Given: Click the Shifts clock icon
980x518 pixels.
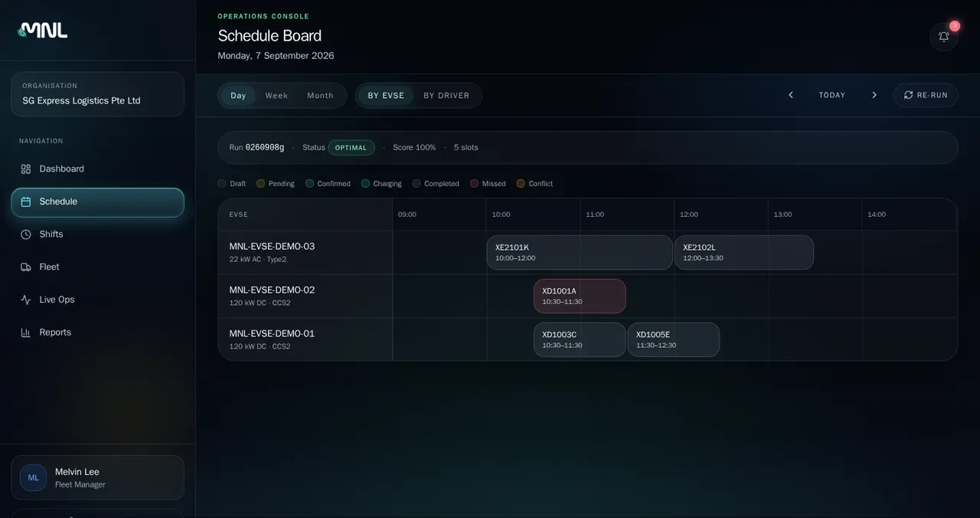Looking at the screenshot, I should click(26, 234).
